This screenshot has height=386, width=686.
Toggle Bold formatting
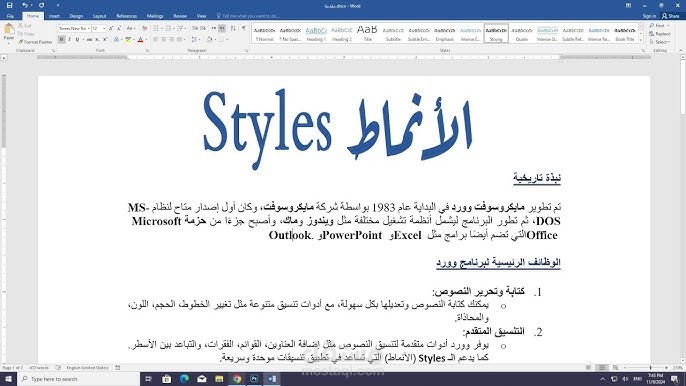click(62, 40)
